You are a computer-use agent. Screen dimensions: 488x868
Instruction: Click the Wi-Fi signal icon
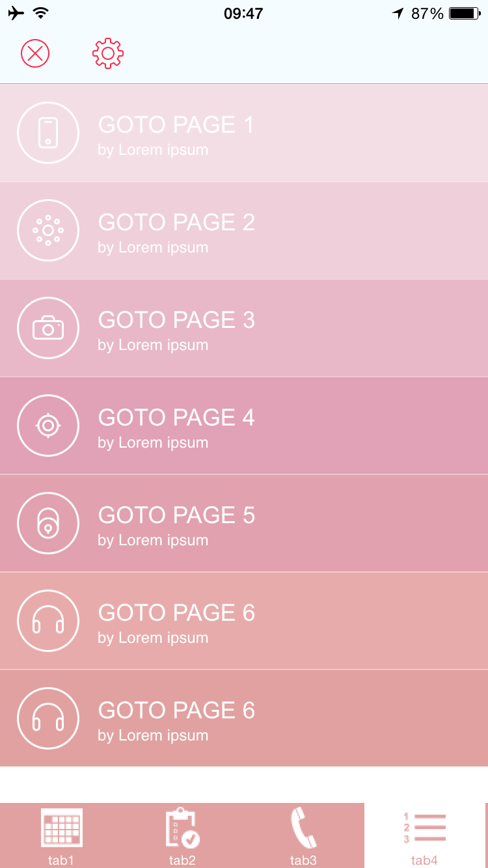40,13
